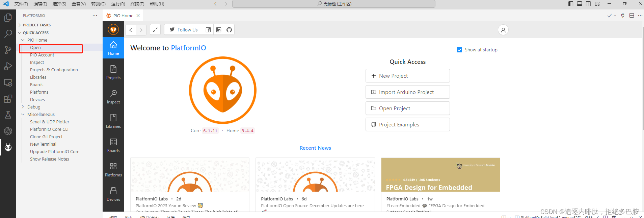Open the Explorer view in activity bar

coord(8,17)
